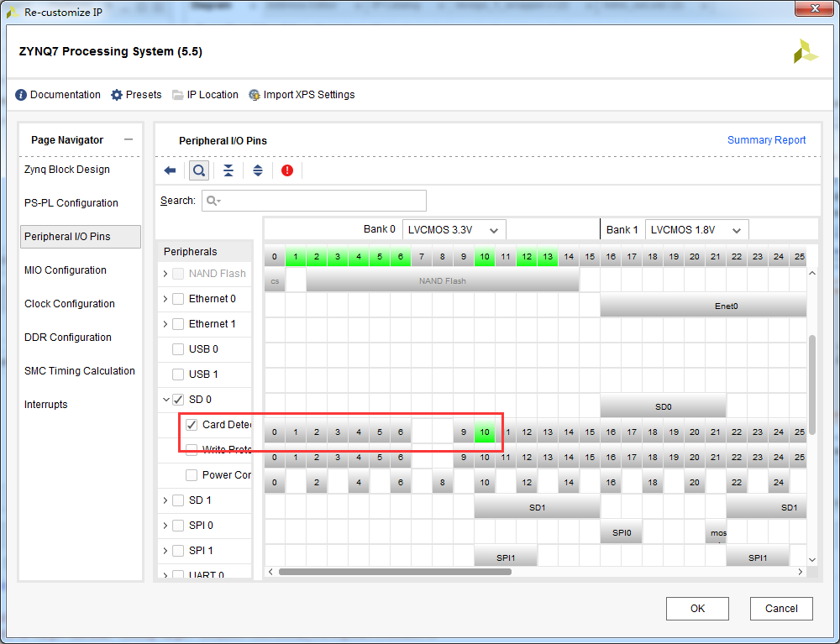
Task: Close the Re-customize IP dialog
Action: click(x=815, y=8)
